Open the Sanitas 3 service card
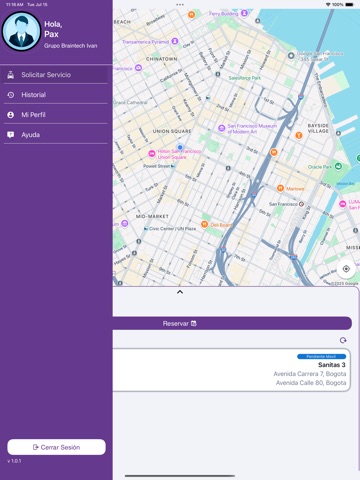 pyautogui.click(x=231, y=370)
